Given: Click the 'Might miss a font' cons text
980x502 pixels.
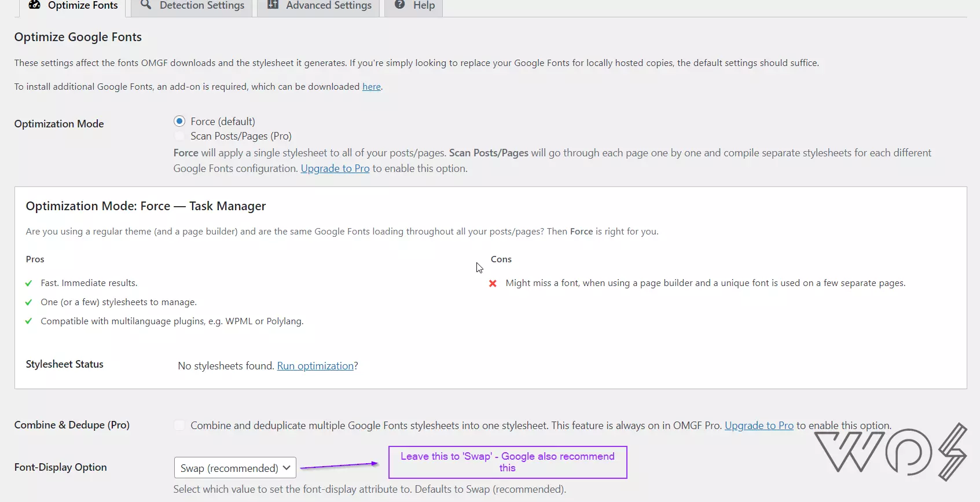Looking at the screenshot, I should coord(706,283).
